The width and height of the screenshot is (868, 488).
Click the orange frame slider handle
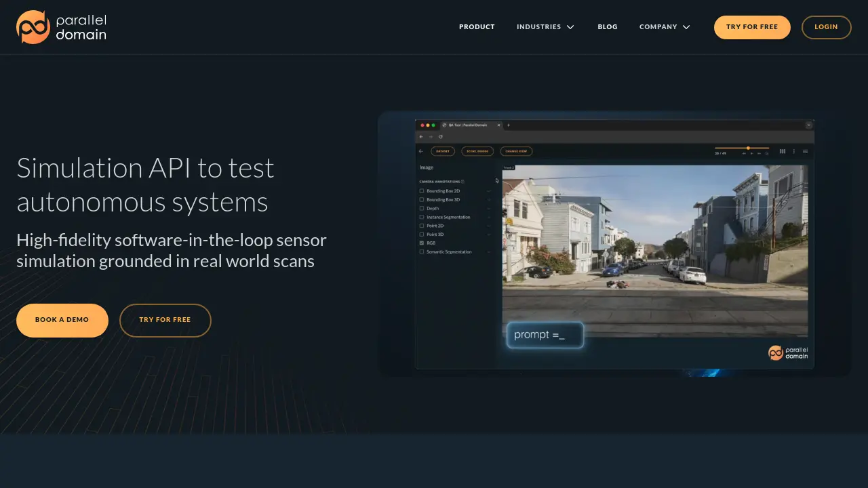tap(748, 148)
